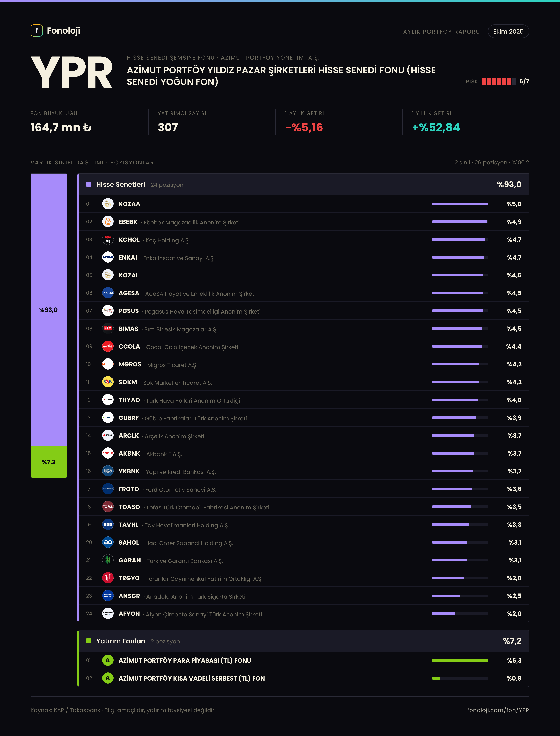Click the AKBNK Akbank logo
The width and height of the screenshot is (560, 736).
pos(108,454)
